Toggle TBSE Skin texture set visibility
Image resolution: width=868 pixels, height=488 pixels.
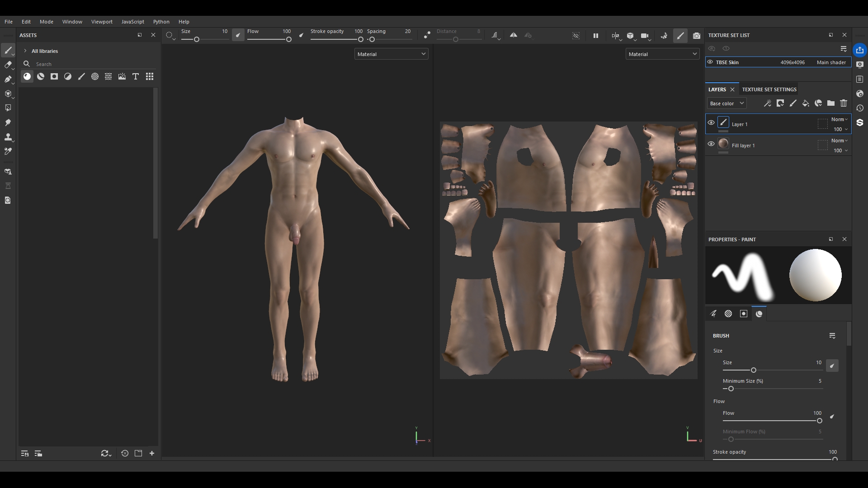[710, 62]
